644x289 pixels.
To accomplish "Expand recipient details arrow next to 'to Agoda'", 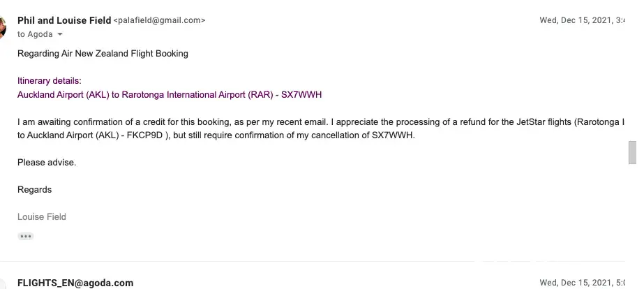I will 60,34.
